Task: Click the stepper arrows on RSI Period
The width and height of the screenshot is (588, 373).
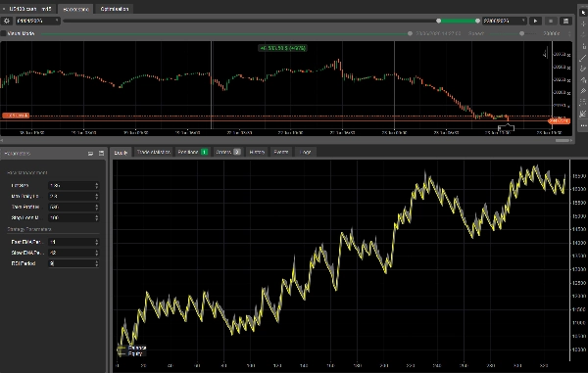Action: [x=97, y=263]
